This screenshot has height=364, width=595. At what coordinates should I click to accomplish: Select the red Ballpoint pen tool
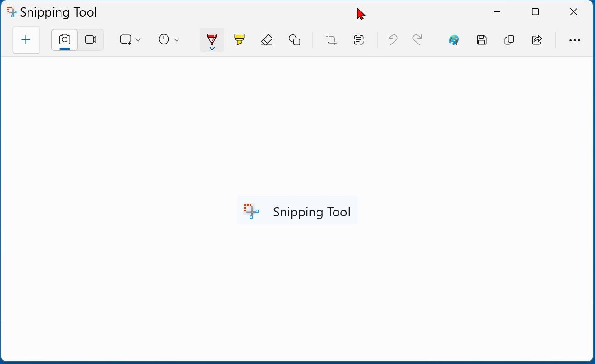(211, 39)
